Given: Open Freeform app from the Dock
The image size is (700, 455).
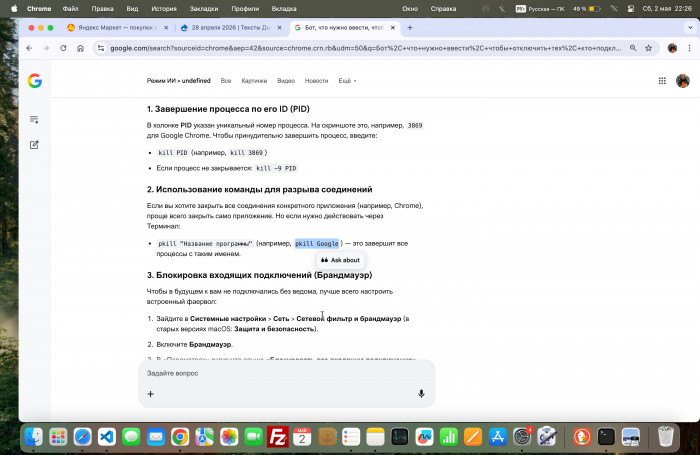Looking at the screenshot, I should [424, 437].
